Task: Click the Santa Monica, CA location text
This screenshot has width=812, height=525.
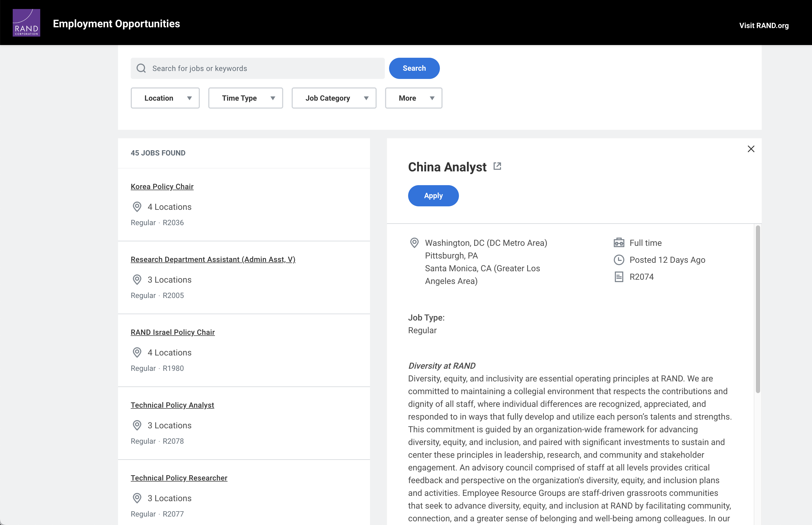Action: click(483, 275)
